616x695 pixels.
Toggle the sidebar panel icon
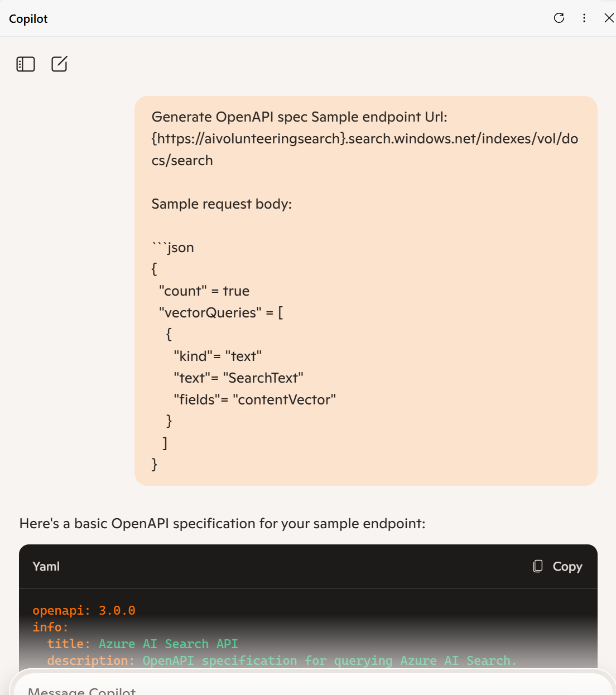pos(26,64)
